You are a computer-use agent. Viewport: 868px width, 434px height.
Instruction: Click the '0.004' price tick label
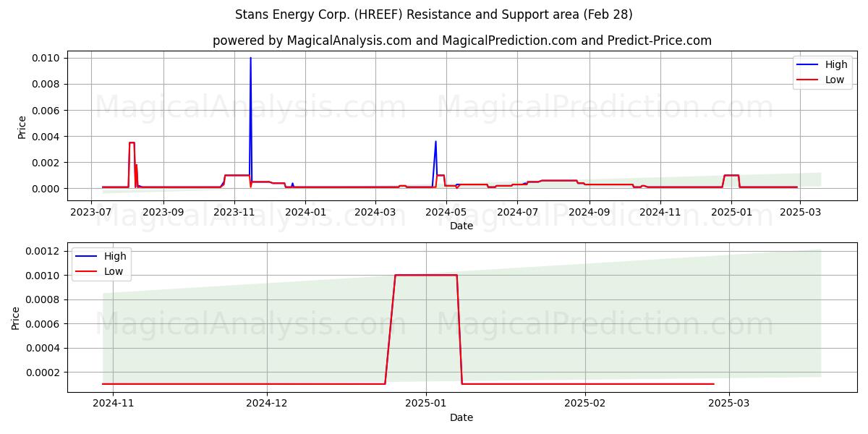click(47, 136)
